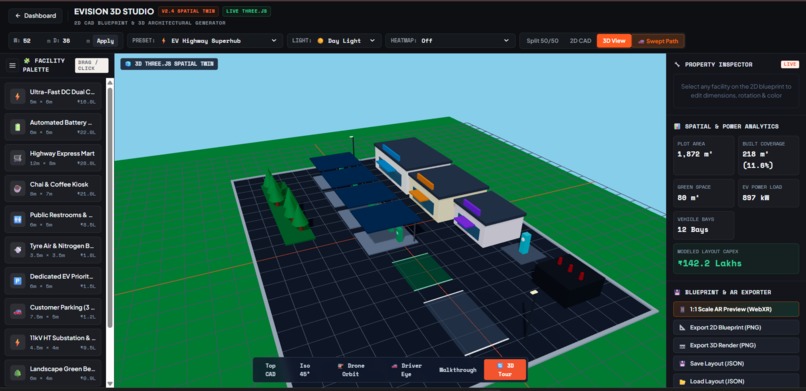Choose the Highway Express Mart icon
Image resolution: width=806 pixels, height=391 pixels.
tap(18, 158)
